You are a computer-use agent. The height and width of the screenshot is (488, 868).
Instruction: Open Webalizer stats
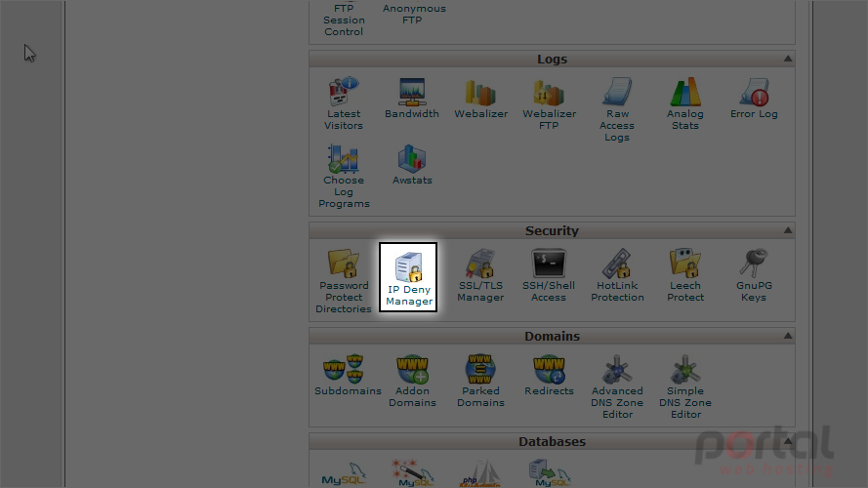coord(480,99)
